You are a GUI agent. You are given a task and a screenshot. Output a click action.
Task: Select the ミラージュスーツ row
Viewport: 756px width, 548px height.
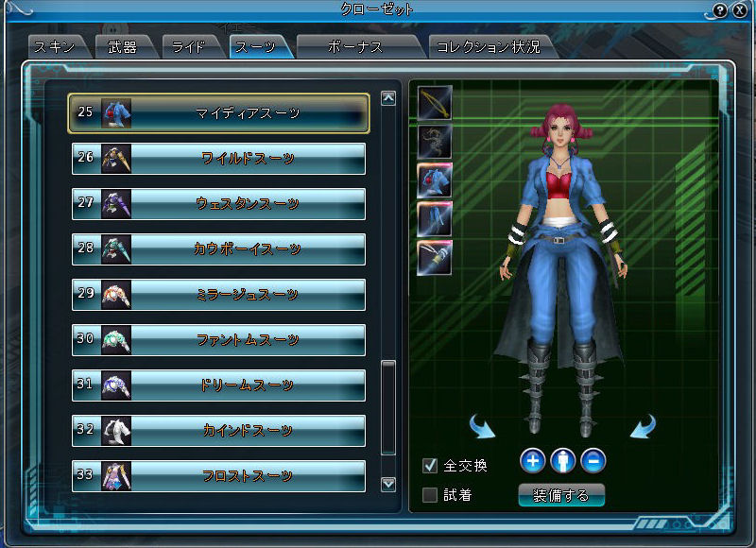click(x=219, y=295)
